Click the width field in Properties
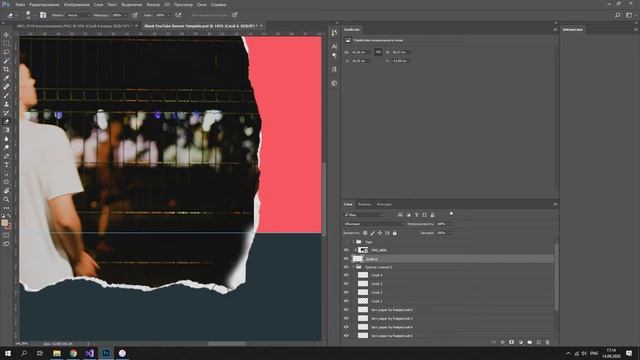640x360 pixels. click(361, 52)
